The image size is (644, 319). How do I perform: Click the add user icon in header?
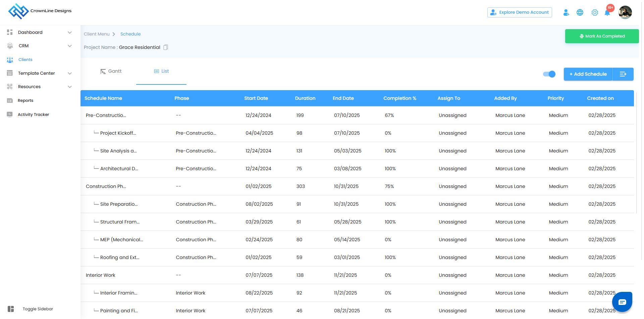click(x=566, y=13)
